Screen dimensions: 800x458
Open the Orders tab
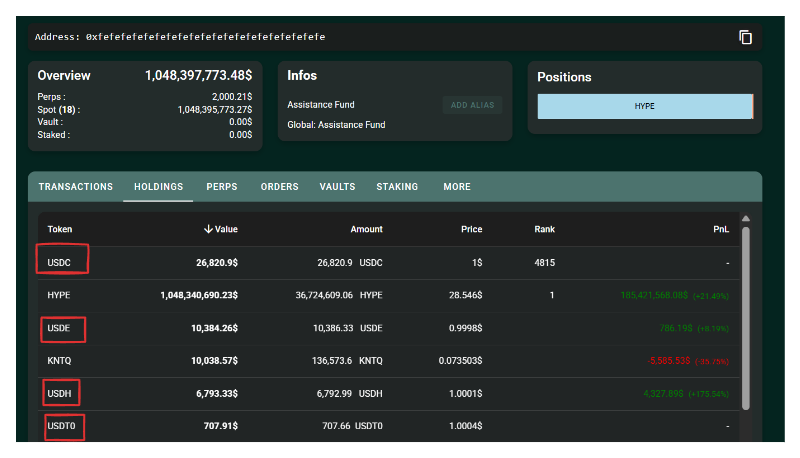(279, 187)
